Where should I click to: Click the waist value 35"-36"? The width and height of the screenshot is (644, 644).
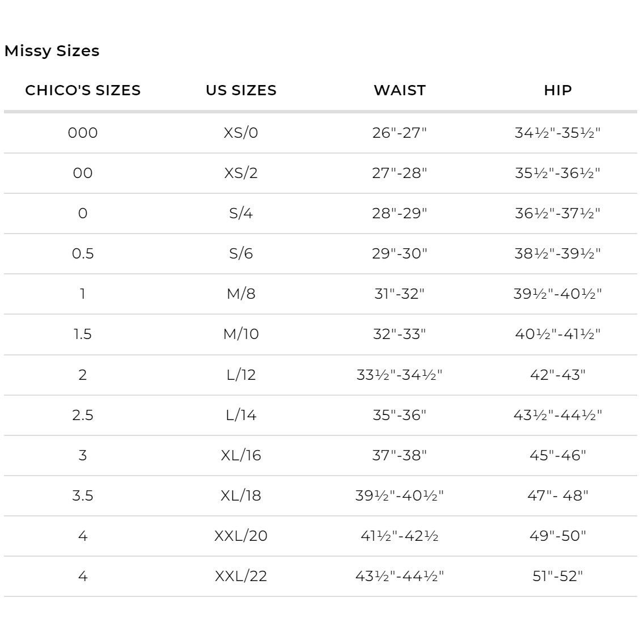coord(400,415)
